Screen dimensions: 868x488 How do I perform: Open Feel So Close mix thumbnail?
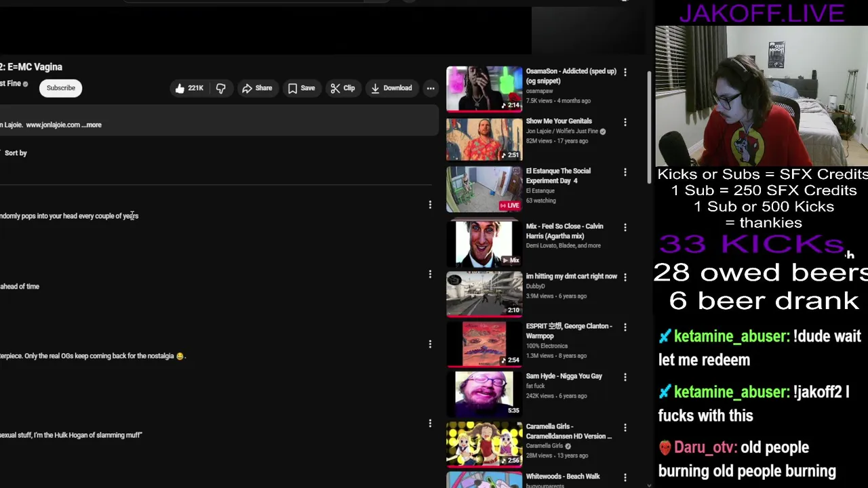[x=484, y=243]
